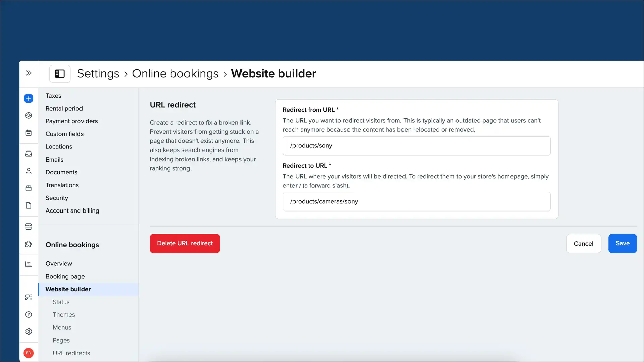The image size is (644, 362).
Task: Open the URL redirects page
Action: click(71, 353)
